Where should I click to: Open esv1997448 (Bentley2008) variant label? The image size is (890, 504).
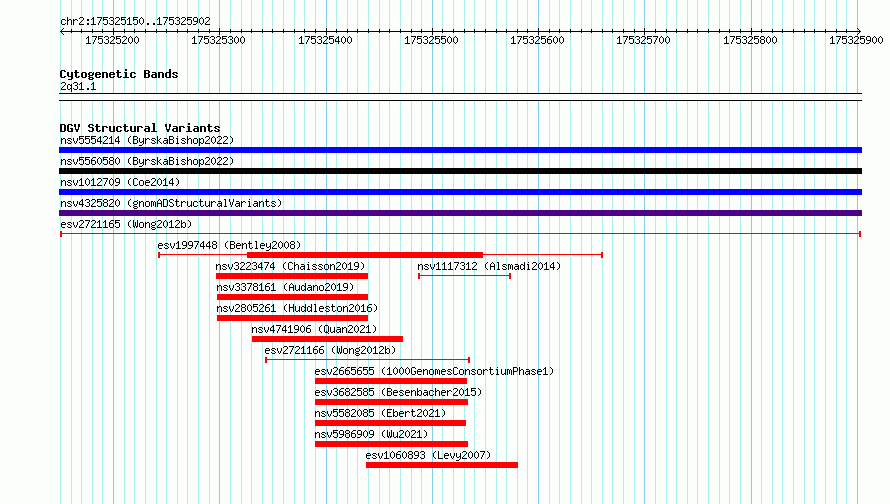click(x=229, y=245)
